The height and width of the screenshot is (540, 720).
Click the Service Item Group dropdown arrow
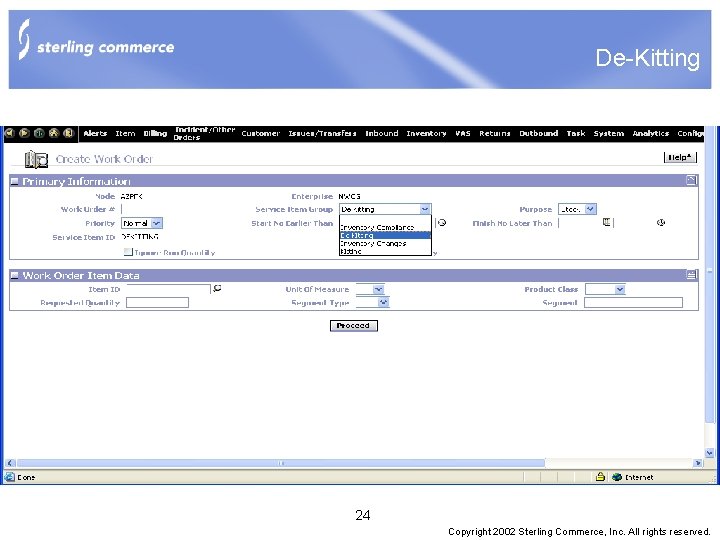point(425,209)
